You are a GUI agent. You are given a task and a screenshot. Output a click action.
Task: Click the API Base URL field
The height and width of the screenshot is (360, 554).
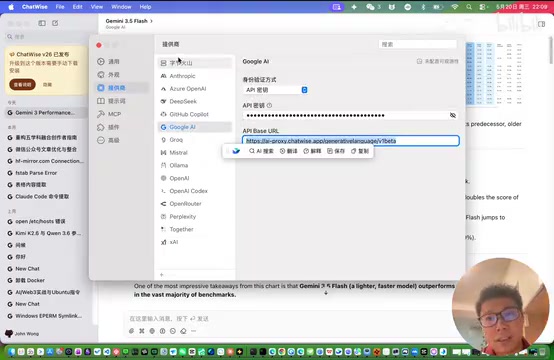pyautogui.click(x=351, y=141)
